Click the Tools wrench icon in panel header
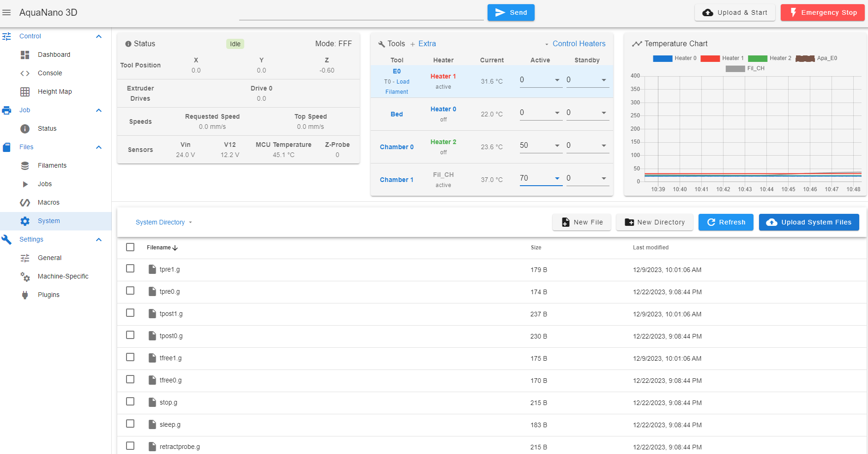The width and height of the screenshot is (868, 454). tap(381, 44)
